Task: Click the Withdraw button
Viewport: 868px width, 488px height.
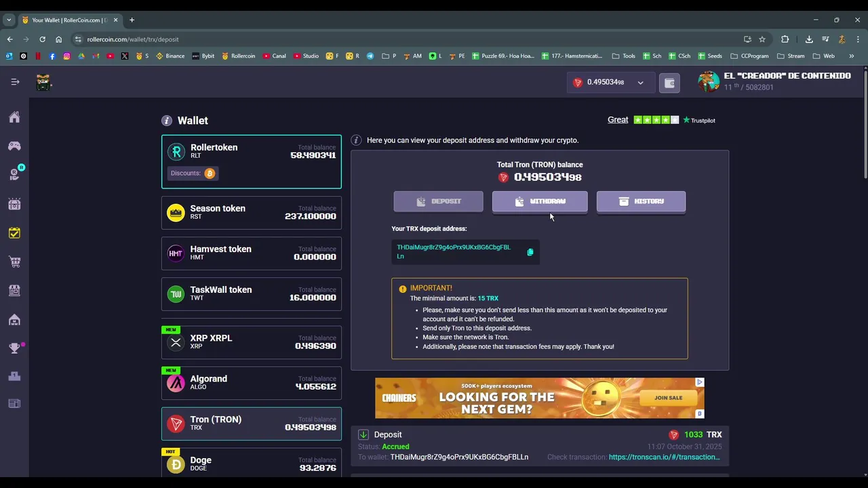Action: tap(540, 201)
